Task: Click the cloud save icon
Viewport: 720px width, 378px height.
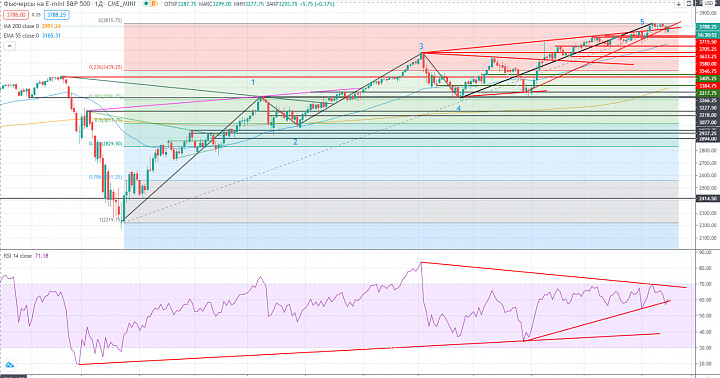Action: click(x=9, y=365)
